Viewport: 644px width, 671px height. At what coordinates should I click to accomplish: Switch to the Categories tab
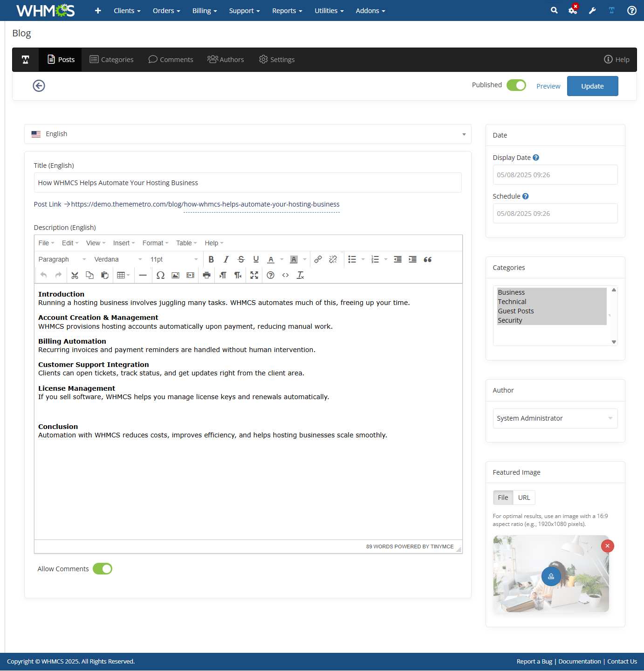pyautogui.click(x=111, y=60)
